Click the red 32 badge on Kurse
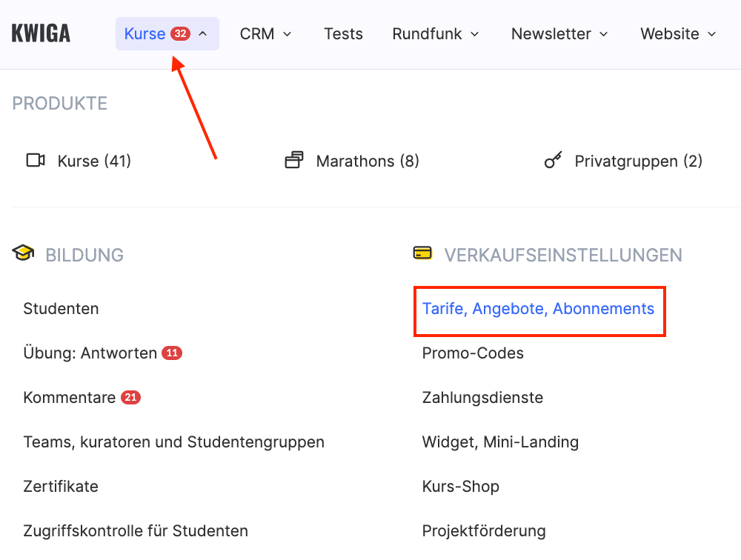This screenshot has height=560, width=741. click(x=180, y=34)
